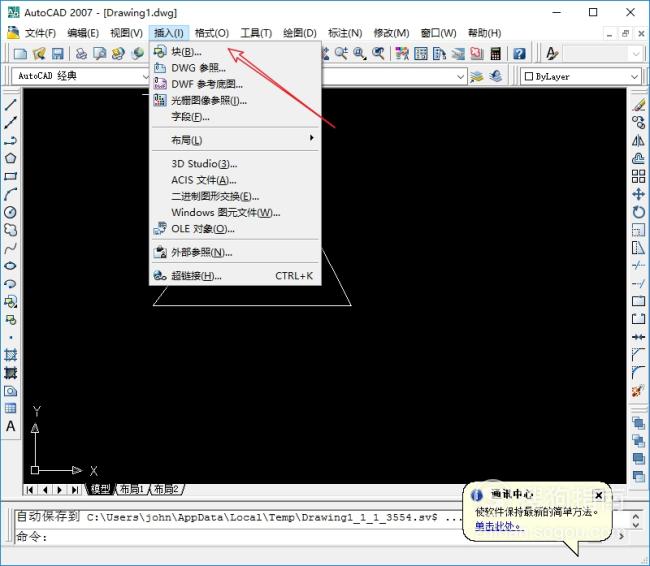Click the New drawing toolbar icon
Viewport: 650px width, 566px height.
point(20,53)
